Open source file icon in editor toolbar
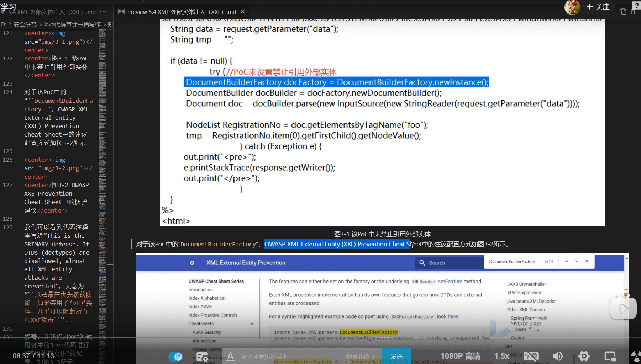This screenshot has width=641, height=364. tap(623, 12)
